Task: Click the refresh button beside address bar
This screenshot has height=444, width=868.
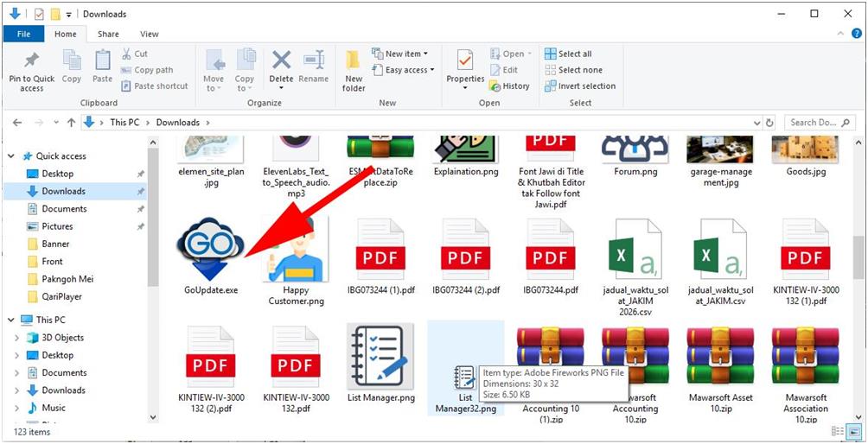Action: click(x=769, y=123)
